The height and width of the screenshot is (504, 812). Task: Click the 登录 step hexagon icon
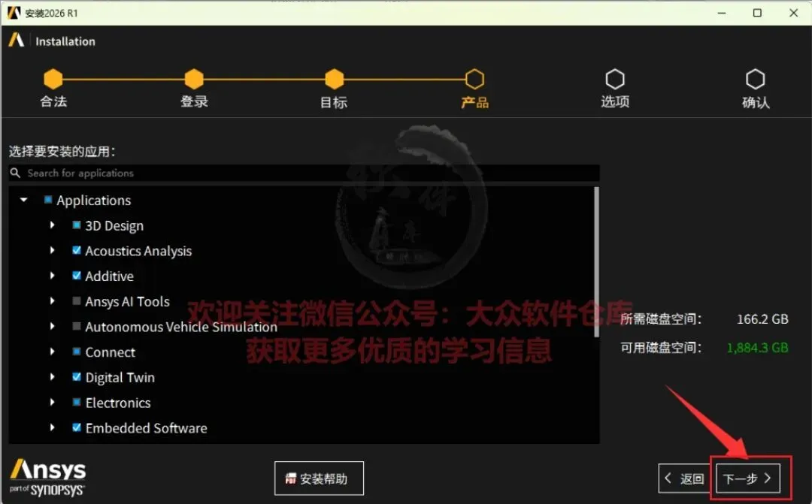tap(194, 79)
